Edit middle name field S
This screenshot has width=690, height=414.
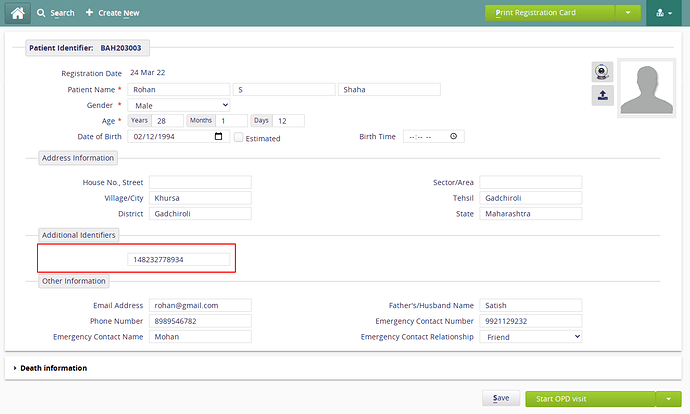pyautogui.click(x=284, y=89)
